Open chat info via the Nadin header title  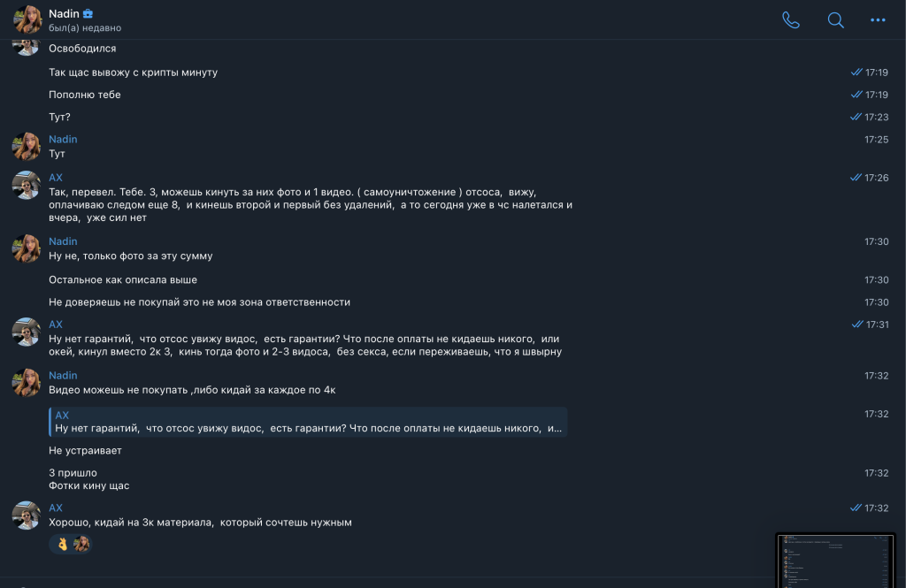coord(64,13)
